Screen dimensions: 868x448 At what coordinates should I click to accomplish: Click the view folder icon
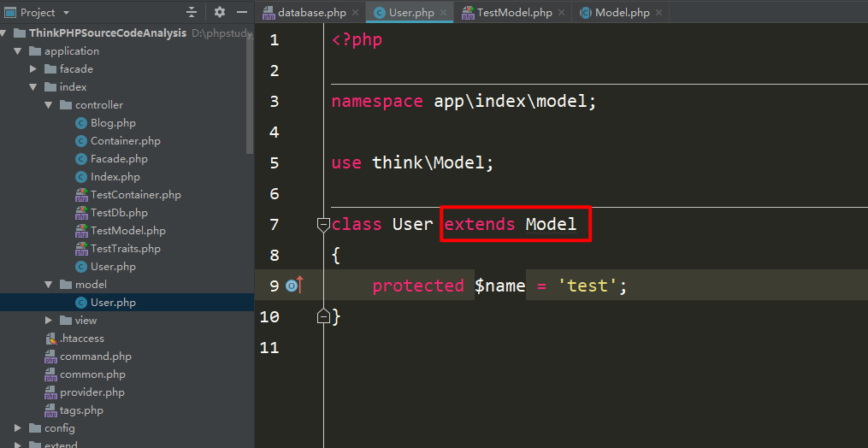66,320
